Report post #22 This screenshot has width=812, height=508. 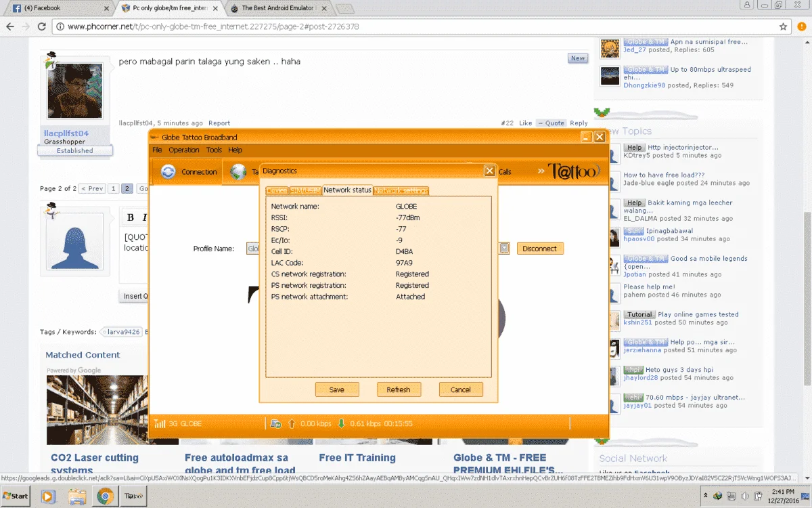click(219, 123)
